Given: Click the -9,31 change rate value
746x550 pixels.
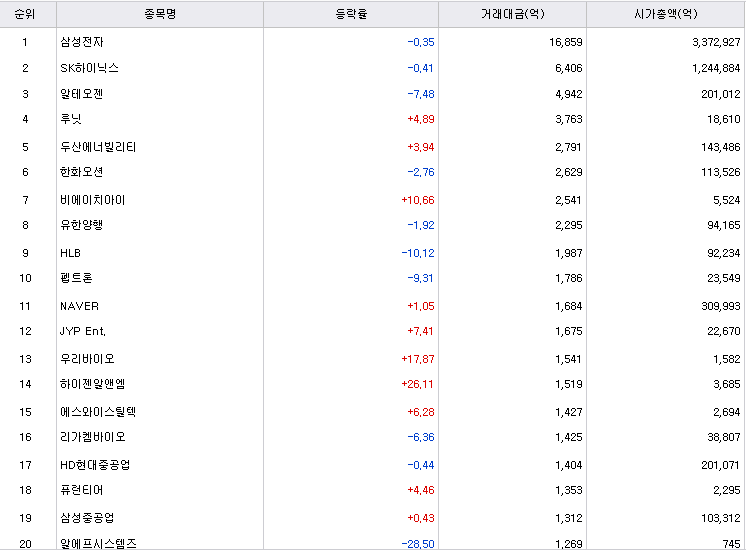Looking at the screenshot, I should pos(421,278).
